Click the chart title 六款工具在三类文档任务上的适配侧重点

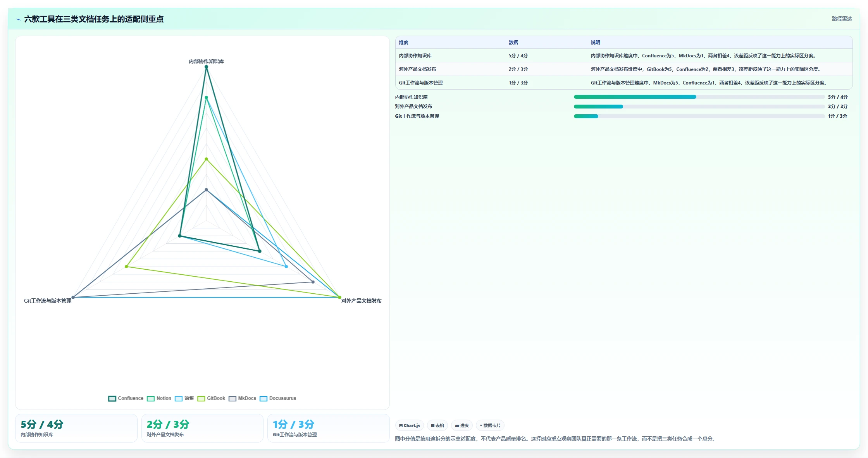[94, 19]
